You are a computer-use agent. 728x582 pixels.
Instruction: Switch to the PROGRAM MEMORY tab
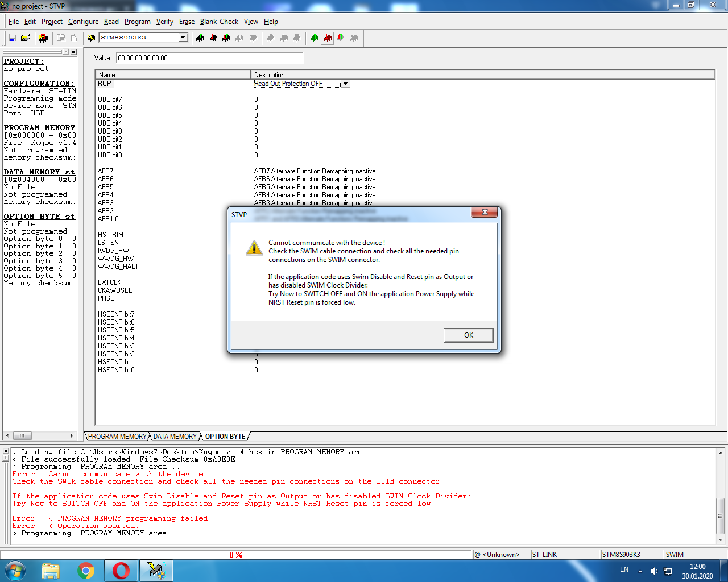(x=117, y=436)
